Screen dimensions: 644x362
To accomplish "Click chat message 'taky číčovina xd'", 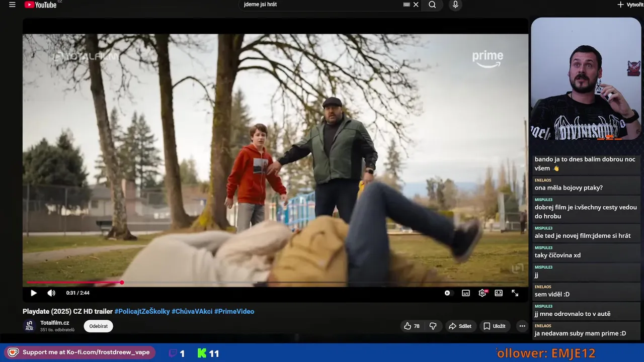I will 557,255.
